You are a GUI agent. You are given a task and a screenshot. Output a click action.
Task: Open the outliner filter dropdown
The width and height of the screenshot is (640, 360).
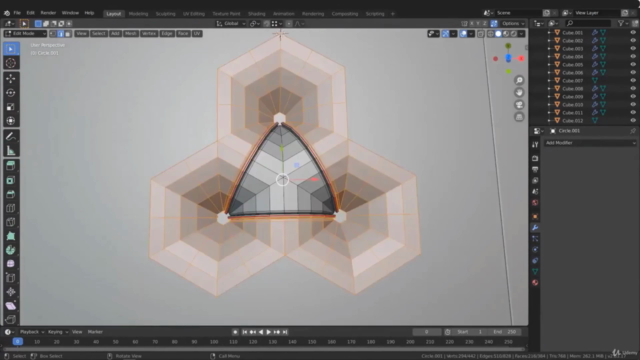coord(623,24)
